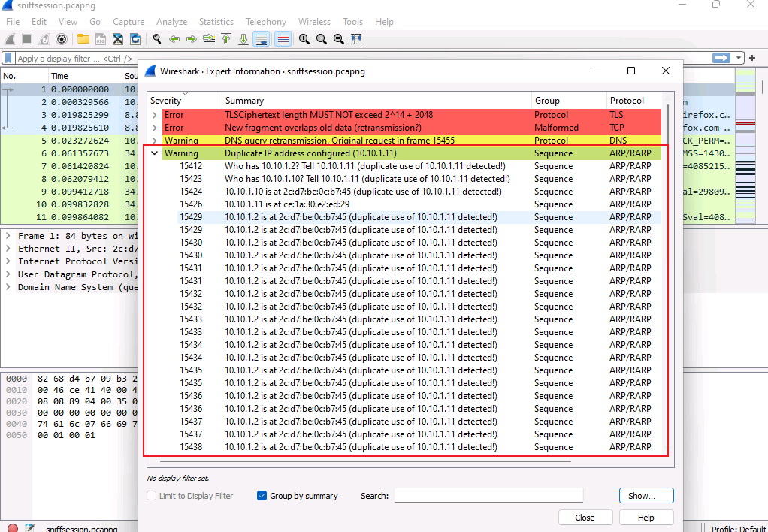Screen dimensions: 768x532
Task: Click the Help button in Expert Information
Action: (x=646, y=518)
